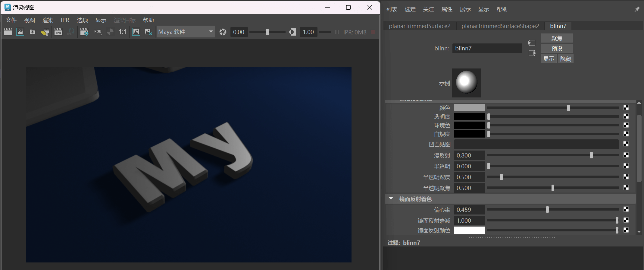Open the gray 颜色 color swatch
The image size is (644, 270).
point(470,108)
